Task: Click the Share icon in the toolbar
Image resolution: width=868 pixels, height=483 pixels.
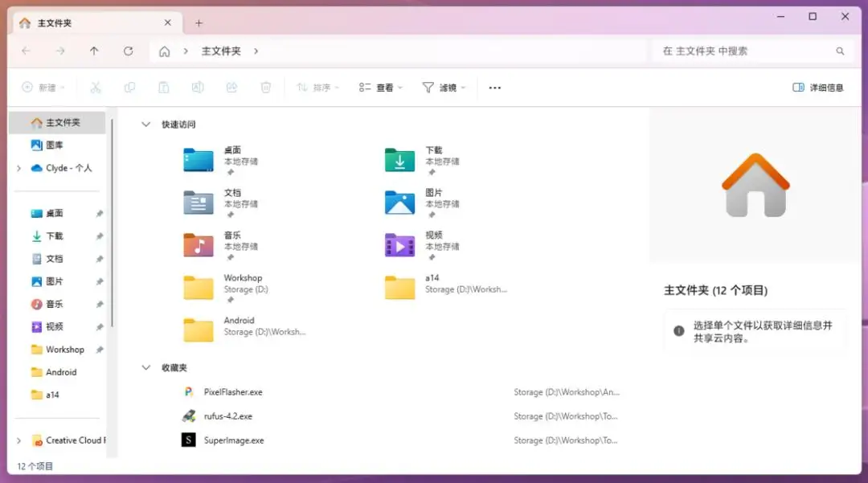Action: click(231, 87)
